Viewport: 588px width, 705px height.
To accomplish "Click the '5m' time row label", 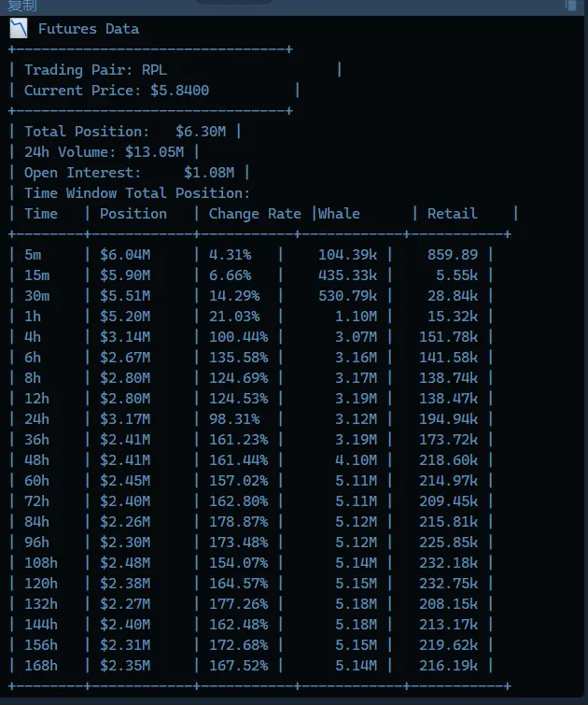I will point(33,255).
